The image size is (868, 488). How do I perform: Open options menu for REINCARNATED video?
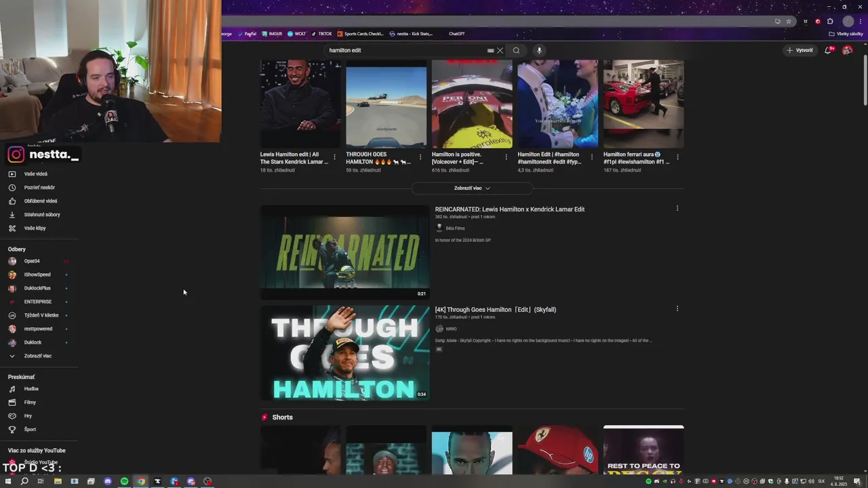coord(677,209)
